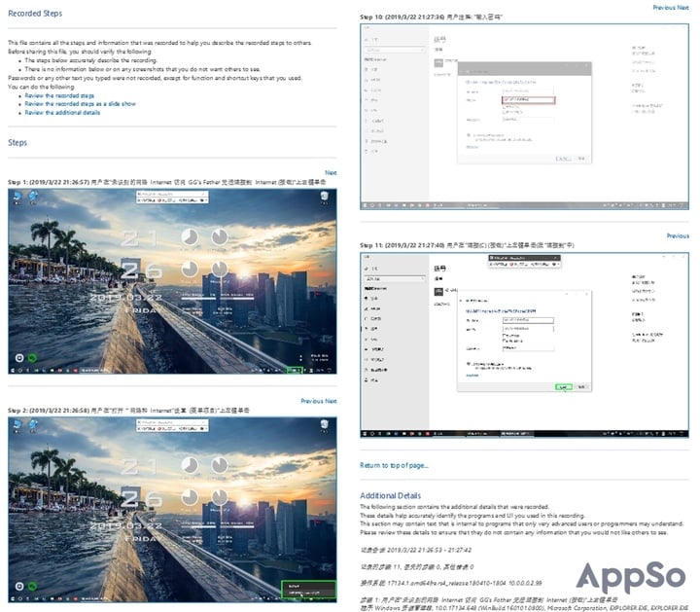700x612 pixels.
Task: Click the green-highlighted button in Step 11 dialog
Action: (x=564, y=386)
